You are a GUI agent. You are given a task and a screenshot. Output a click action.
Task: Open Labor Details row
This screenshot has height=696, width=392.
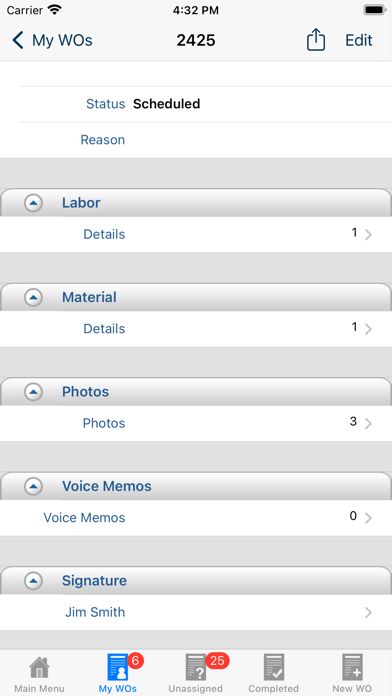tap(196, 234)
